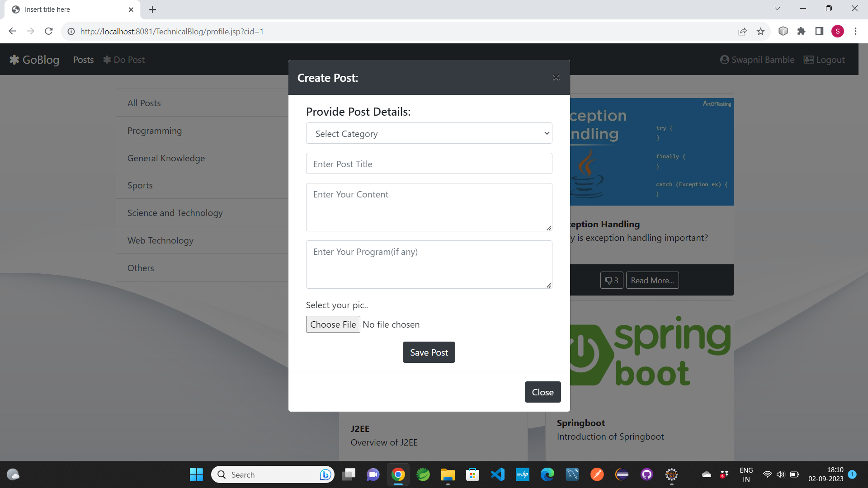The height and width of the screenshot is (488, 868).
Task: Bookmark the page with the star icon
Action: [760, 32]
